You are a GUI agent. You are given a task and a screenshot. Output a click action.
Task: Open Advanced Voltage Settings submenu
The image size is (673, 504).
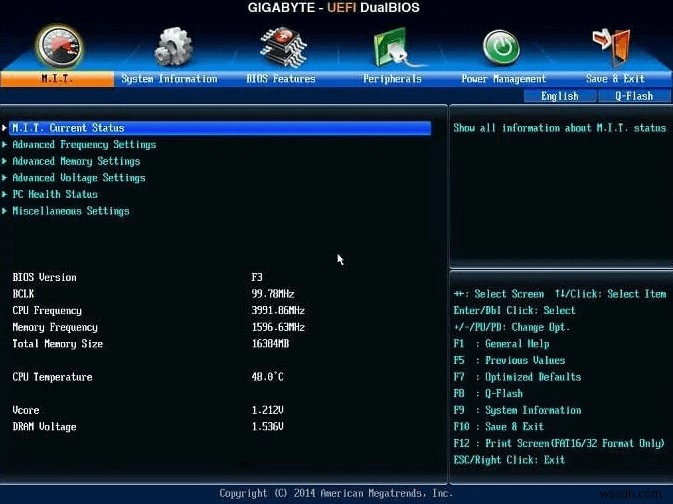pos(79,178)
